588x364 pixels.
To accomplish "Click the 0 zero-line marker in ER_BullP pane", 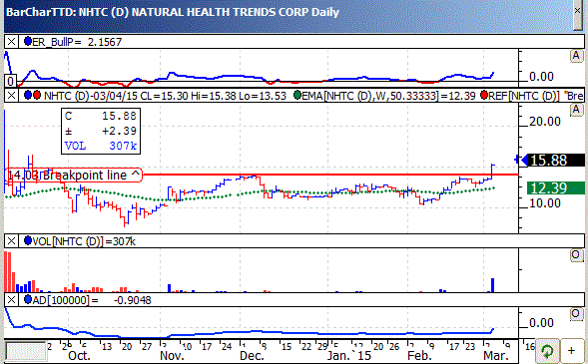I will pos(11,81).
